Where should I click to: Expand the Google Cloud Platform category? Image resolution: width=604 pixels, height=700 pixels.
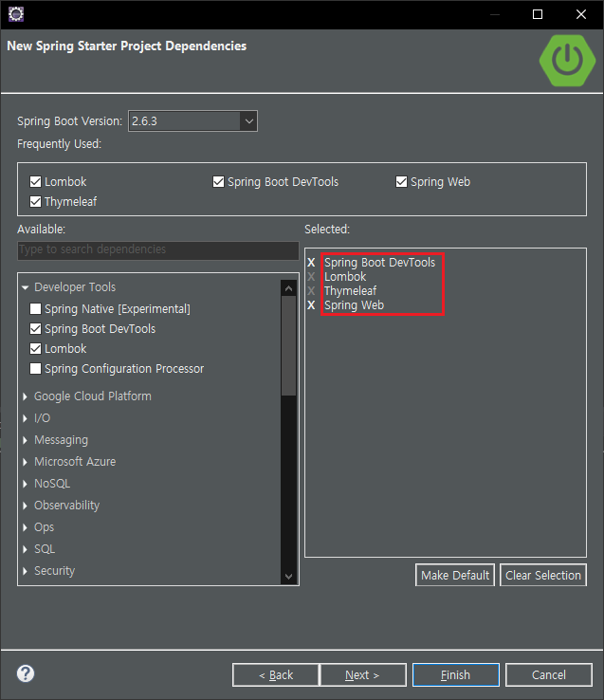pyautogui.click(x=26, y=396)
